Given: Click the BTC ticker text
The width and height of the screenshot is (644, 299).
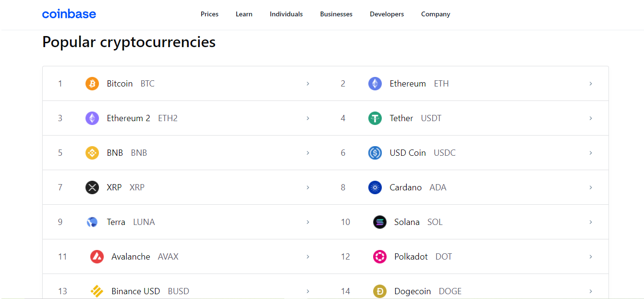Looking at the screenshot, I should click(x=147, y=84).
